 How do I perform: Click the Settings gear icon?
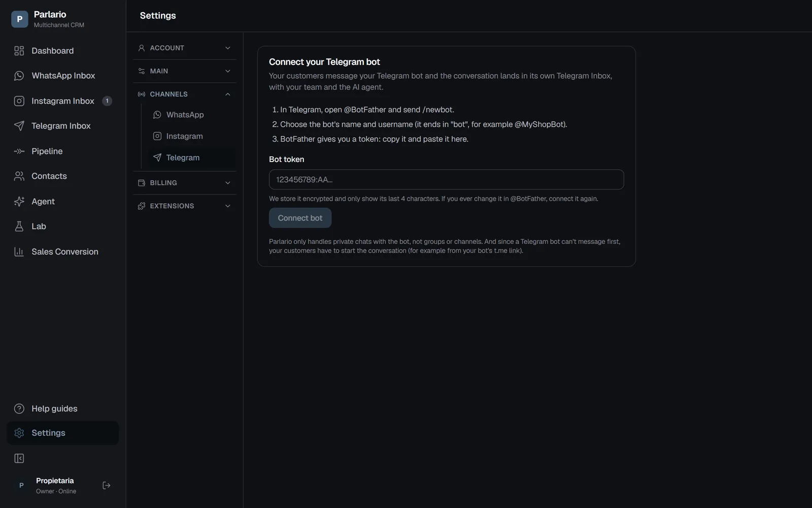pos(19,433)
